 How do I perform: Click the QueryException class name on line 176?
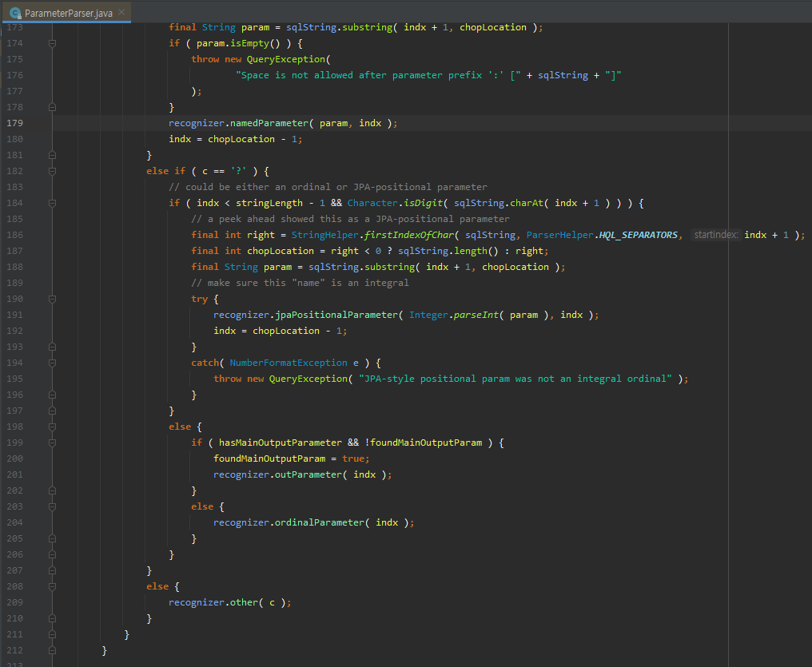coord(286,59)
